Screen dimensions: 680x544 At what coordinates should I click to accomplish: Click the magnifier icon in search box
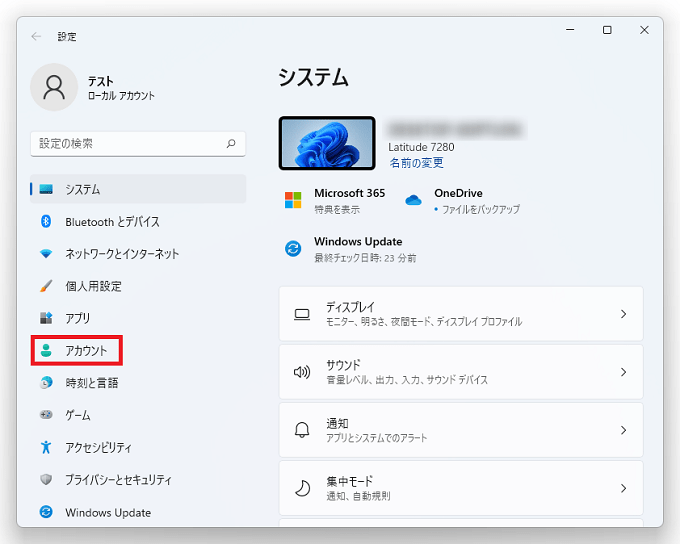(231, 143)
